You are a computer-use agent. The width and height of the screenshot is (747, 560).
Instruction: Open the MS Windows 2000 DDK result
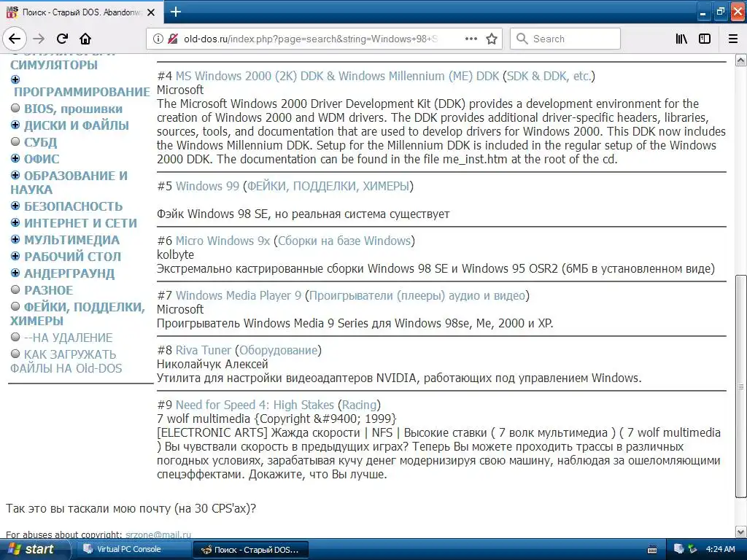point(337,76)
